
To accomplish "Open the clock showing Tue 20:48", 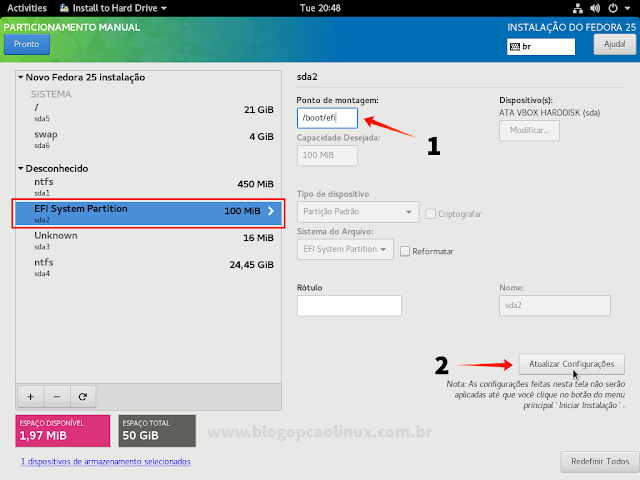I will (x=320, y=8).
